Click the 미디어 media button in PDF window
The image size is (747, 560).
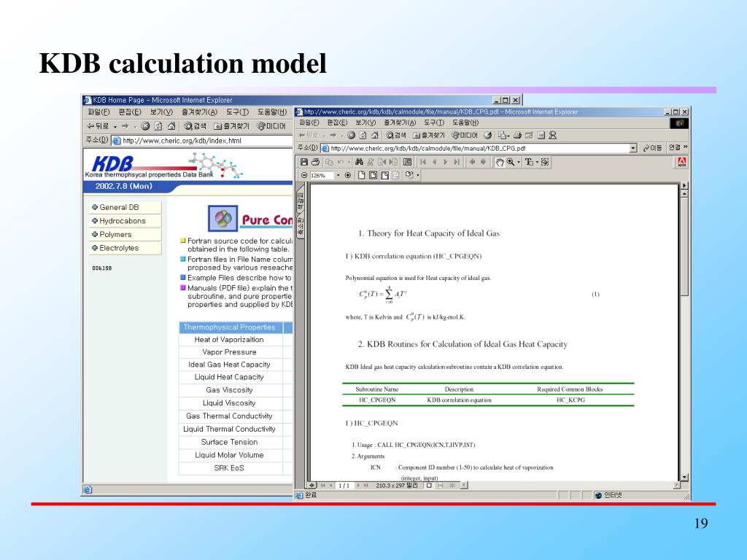pyautogui.click(x=465, y=135)
